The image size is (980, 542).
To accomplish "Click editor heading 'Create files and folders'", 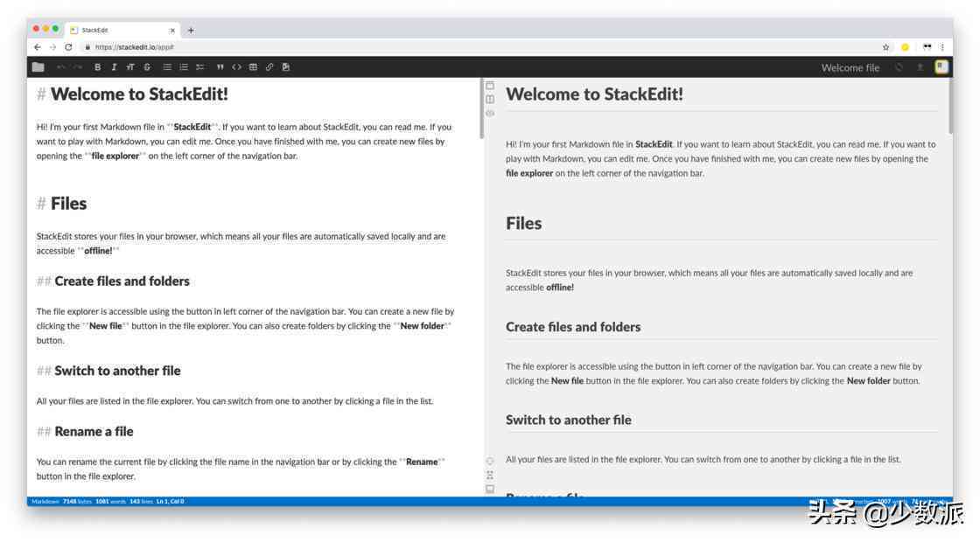I will (122, 281).
